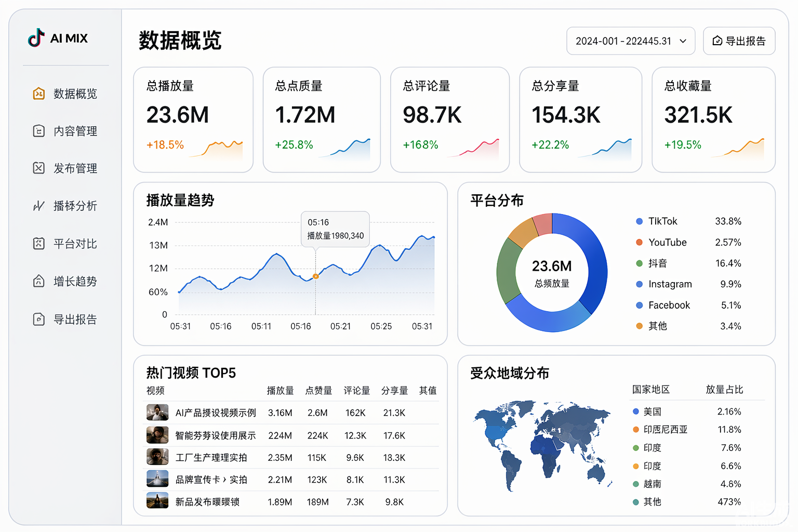Click the TikTok legend color dot
Image resolution: width=798 pixels, height=532 pixels.
[640, 221]
